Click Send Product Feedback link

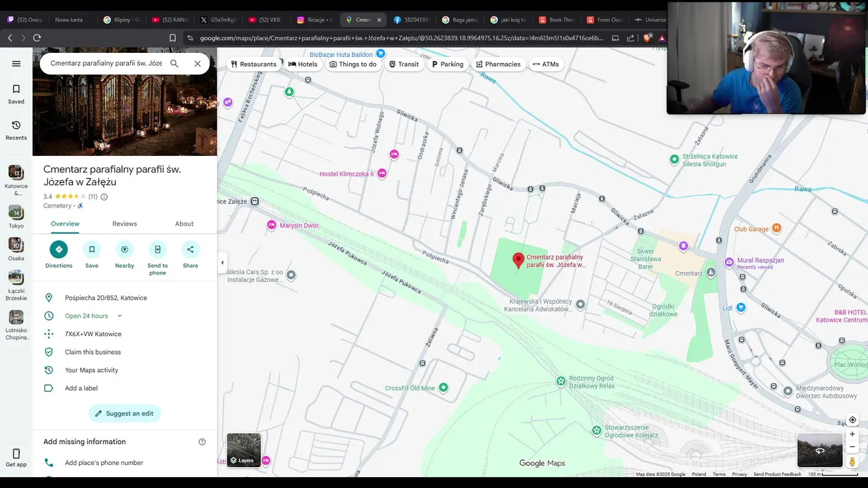[x=777, y=474]
